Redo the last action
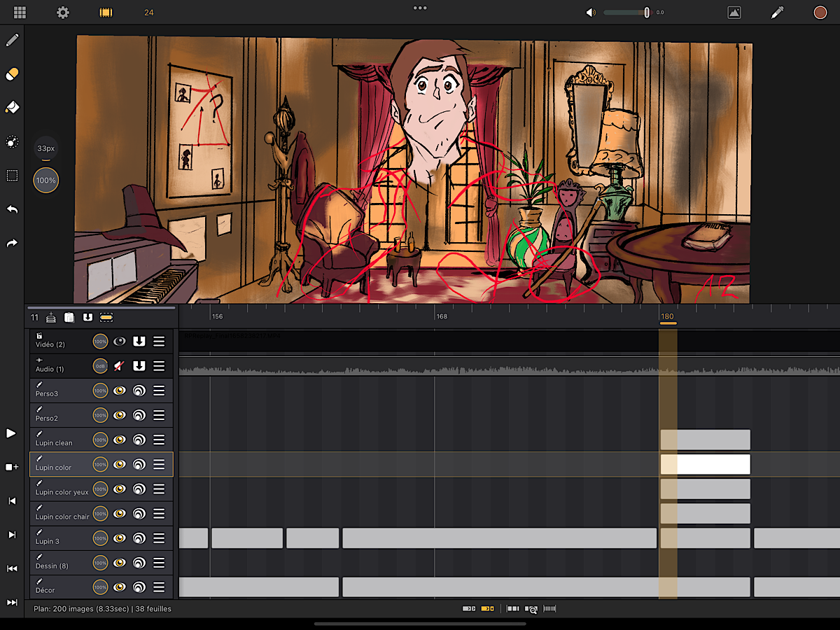This screenshot has width=840, height=630. point(12,243)
